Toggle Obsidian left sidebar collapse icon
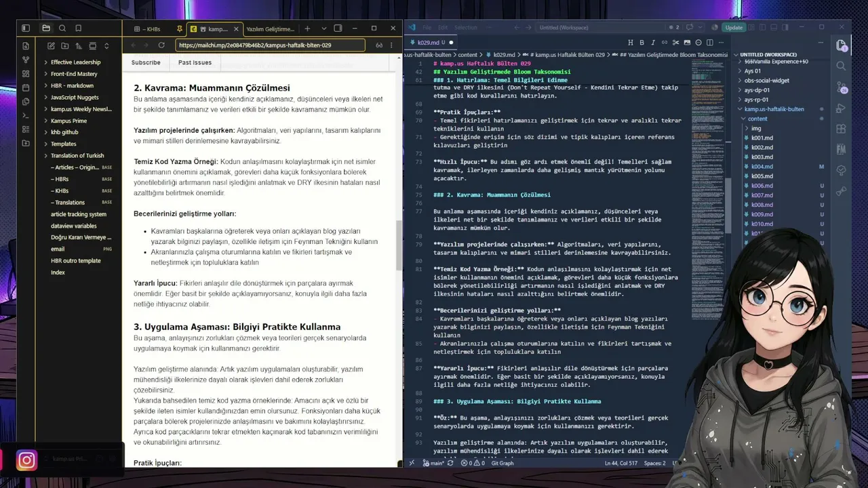This screenshot has width=868, height=488. [x=26, y=28]
